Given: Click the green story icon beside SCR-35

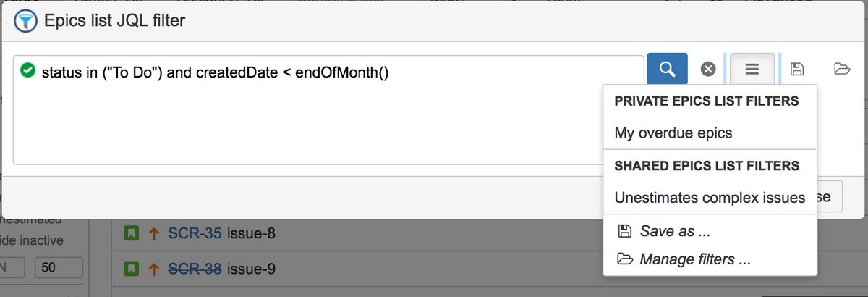Looking at the screenshot, I should click(131, 234).
